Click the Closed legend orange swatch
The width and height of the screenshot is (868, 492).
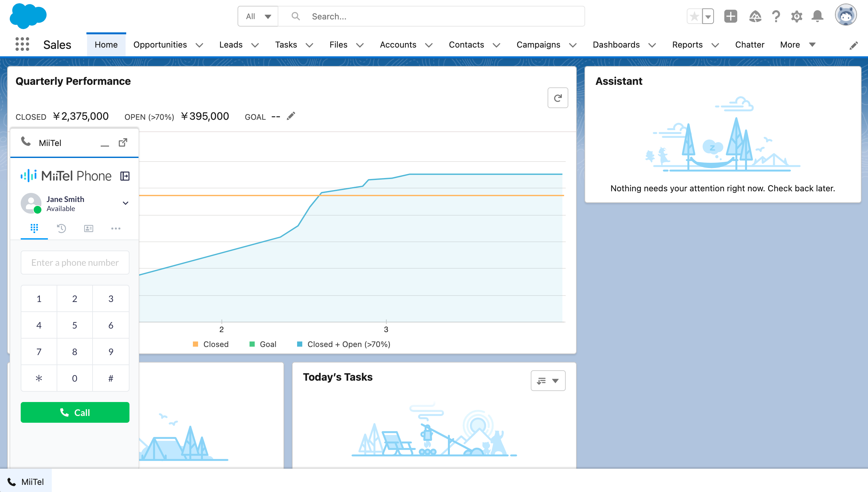click(195, 344)
